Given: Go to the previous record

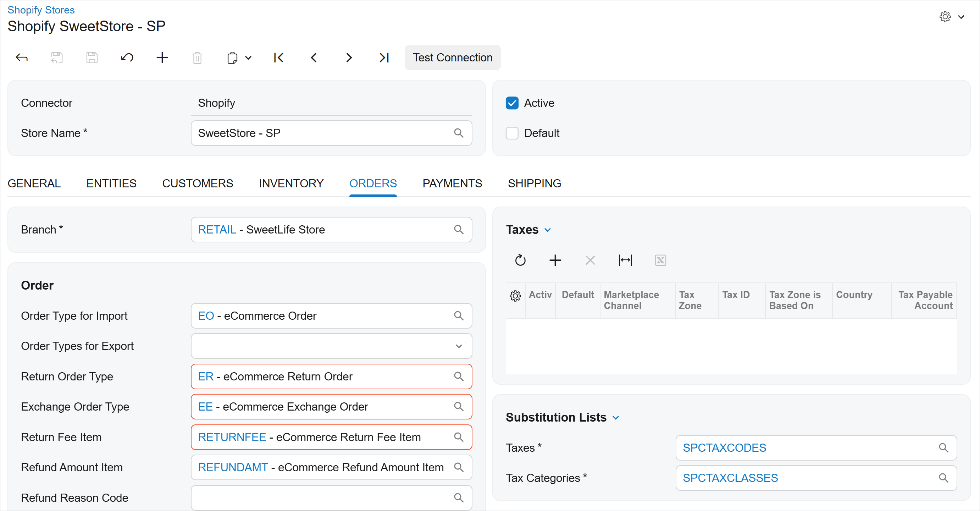Looking at the screenshot, I should 314,57.
